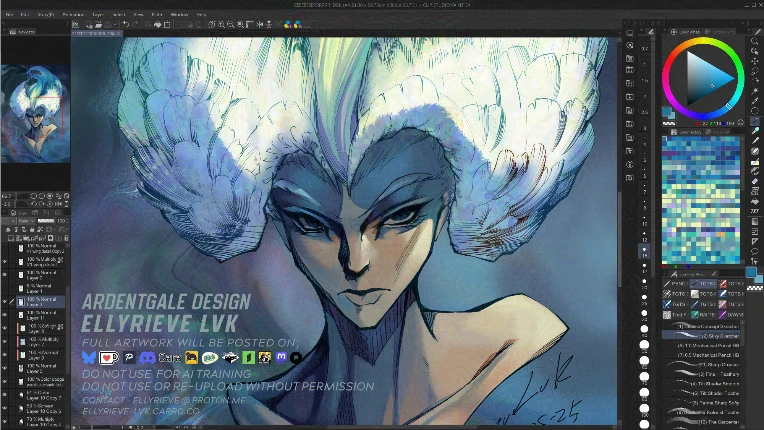Viewport: 764px width, 430px height.
Task: Rotate canvas left in Navigator
Action: click(x=34, y=204)
